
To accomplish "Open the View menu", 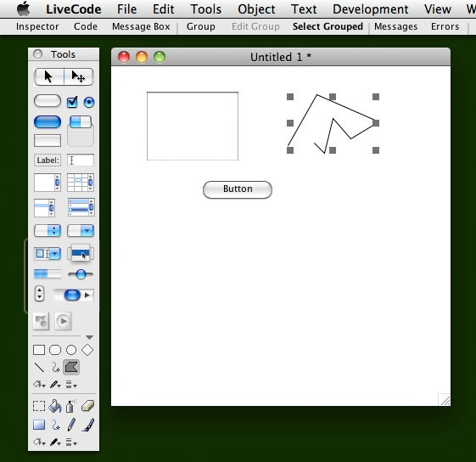I will [438, 9].
